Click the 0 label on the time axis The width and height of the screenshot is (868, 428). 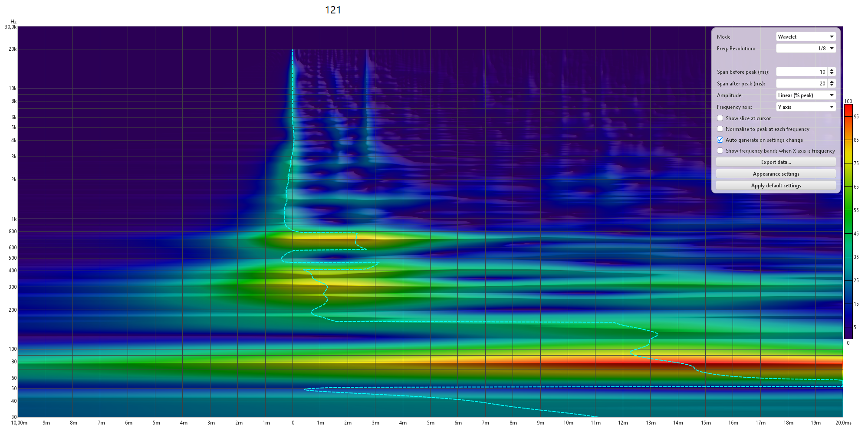(x=293, y=423)
